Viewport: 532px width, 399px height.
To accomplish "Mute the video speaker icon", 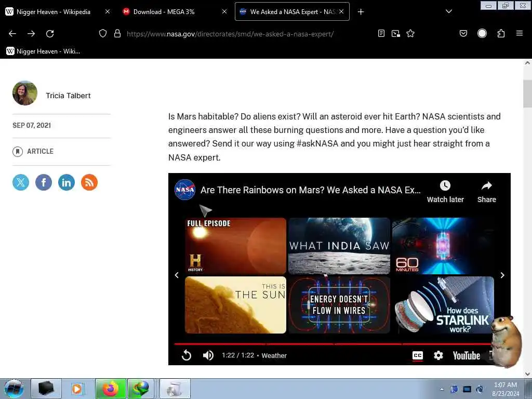I will (x=208, y=355).
